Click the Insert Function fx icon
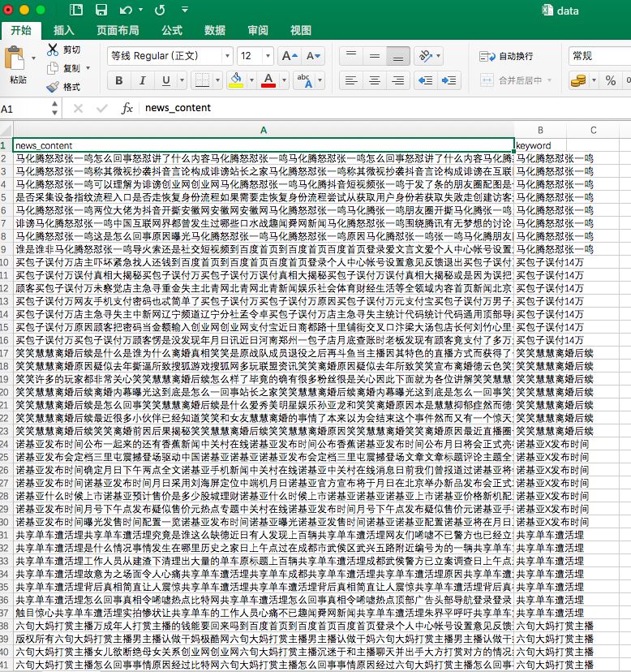631x672 pixels. 127,109
